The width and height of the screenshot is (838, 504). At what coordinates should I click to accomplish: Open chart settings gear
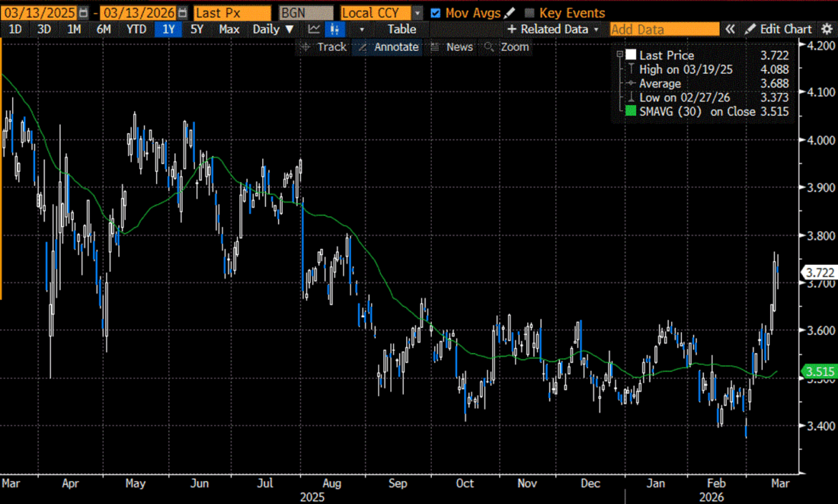click(827, 29)
